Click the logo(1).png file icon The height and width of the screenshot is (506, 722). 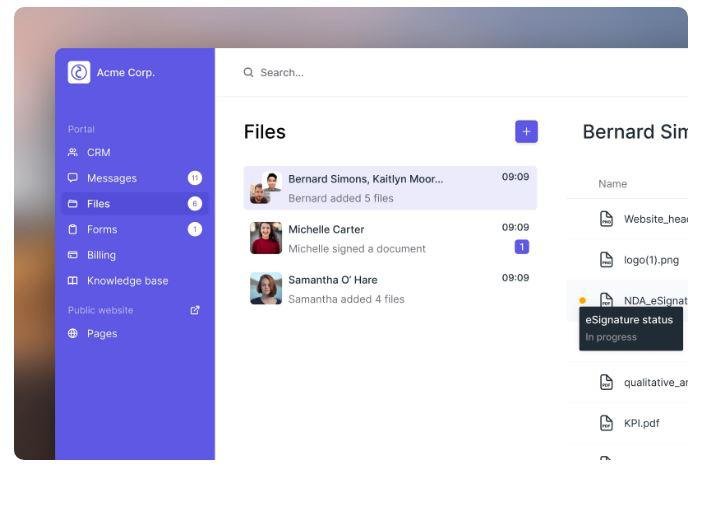[x=606, y=260]
